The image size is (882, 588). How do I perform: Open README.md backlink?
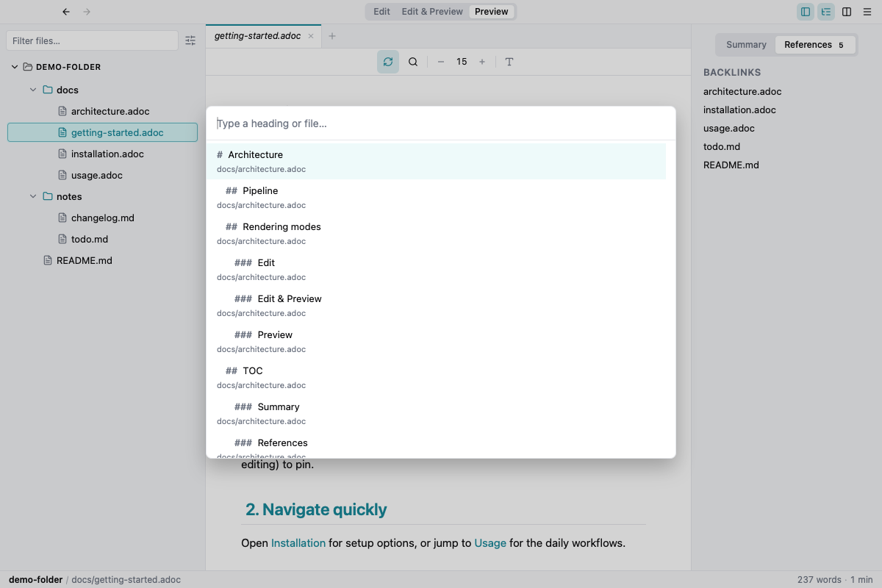(731, 165)
